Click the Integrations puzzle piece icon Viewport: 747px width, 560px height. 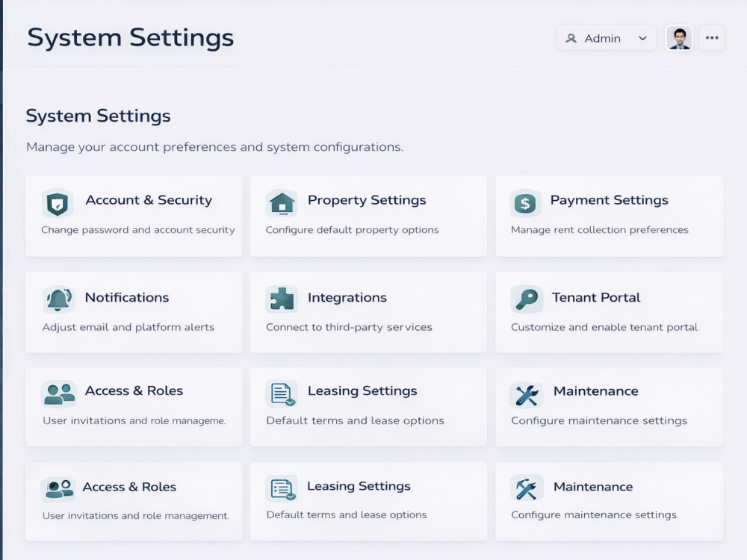pos(282,299)
